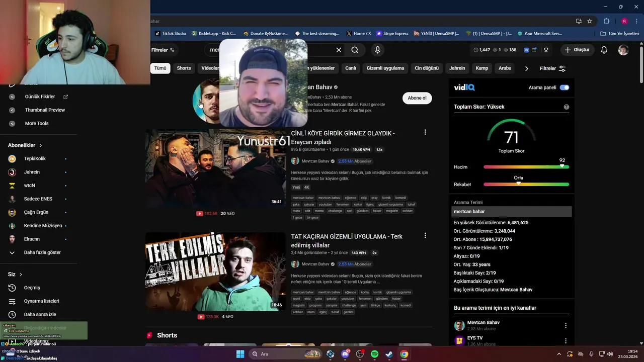Show hidden system tray icons

tap(558, 354)
